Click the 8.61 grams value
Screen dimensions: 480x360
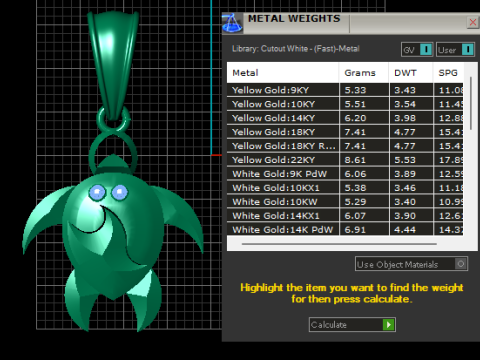(x=355, y=160)
